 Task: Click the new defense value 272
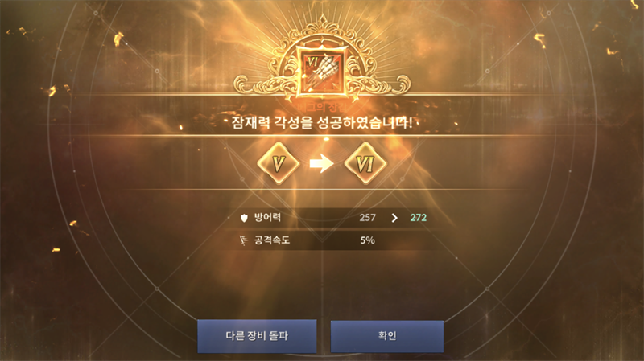tap(418, 218)
